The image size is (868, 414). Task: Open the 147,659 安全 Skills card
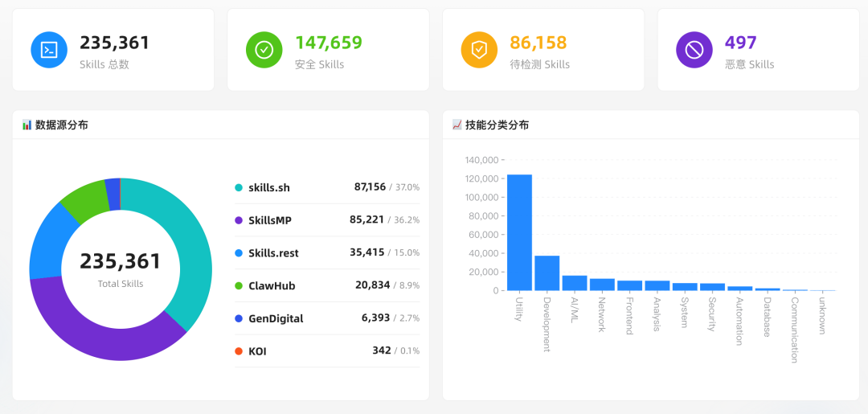coord(328,50)
